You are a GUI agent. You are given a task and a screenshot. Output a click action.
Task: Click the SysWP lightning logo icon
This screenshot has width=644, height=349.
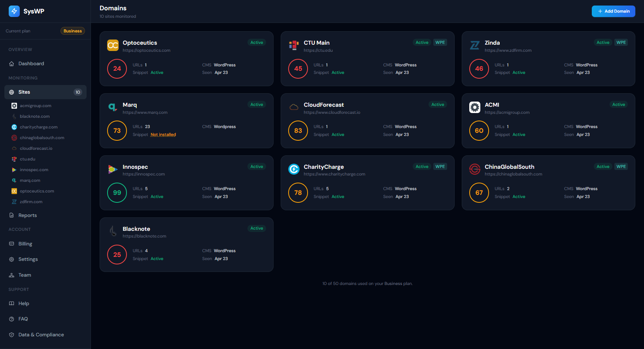pos(14,11)
